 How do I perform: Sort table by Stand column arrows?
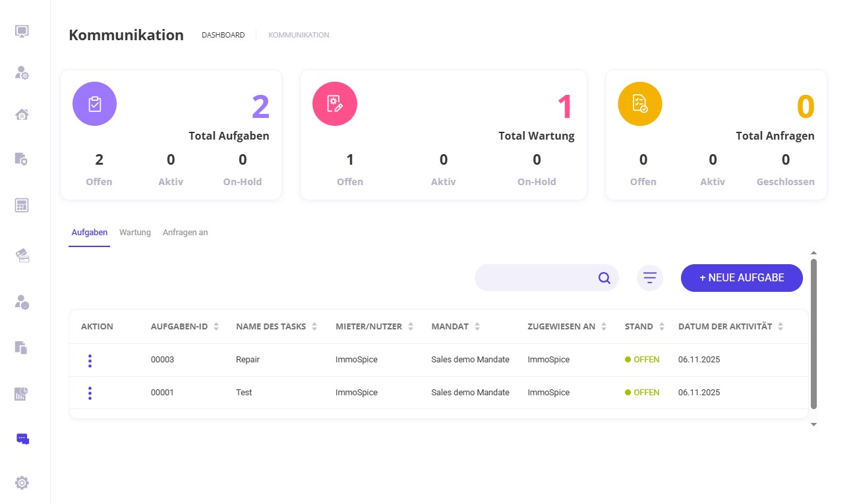coord(662,327)
